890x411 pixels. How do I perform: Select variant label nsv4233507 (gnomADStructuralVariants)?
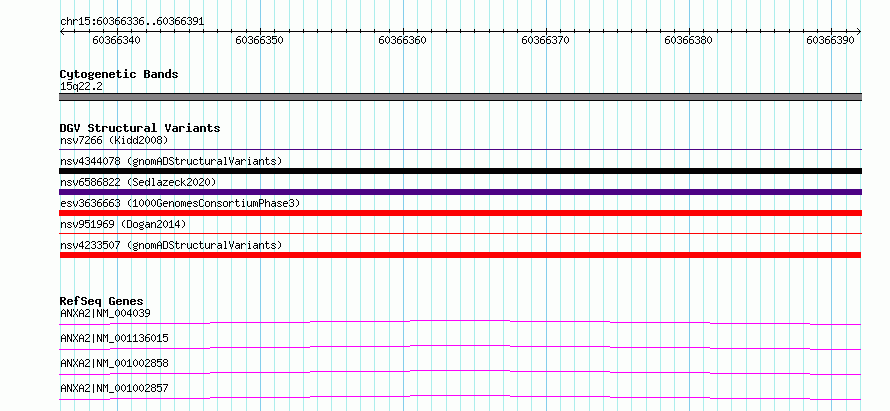pyautogui.click(x=171, y=245)
